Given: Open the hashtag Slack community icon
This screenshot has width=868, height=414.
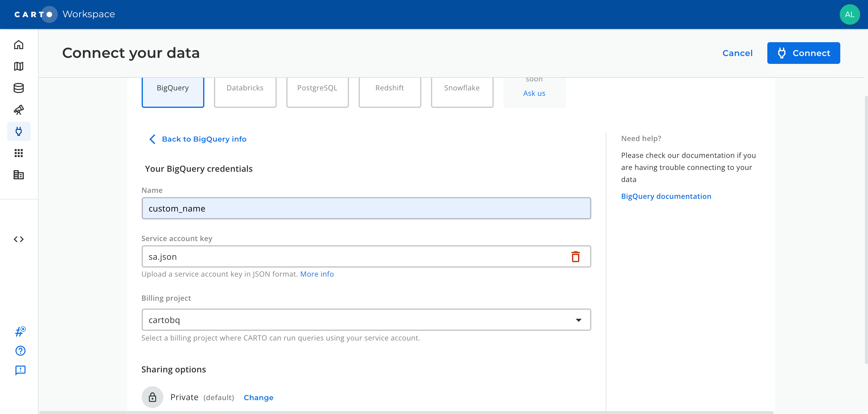Looking at the screenshot, I should point(20,331).
